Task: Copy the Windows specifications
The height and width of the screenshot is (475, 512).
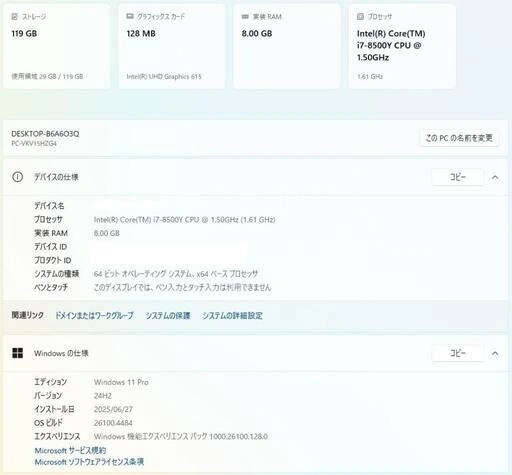Action: [x=458, y=353]
